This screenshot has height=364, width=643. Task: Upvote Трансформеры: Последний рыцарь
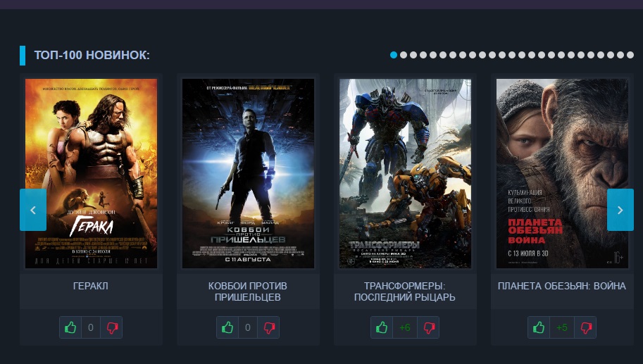[382, 327]
